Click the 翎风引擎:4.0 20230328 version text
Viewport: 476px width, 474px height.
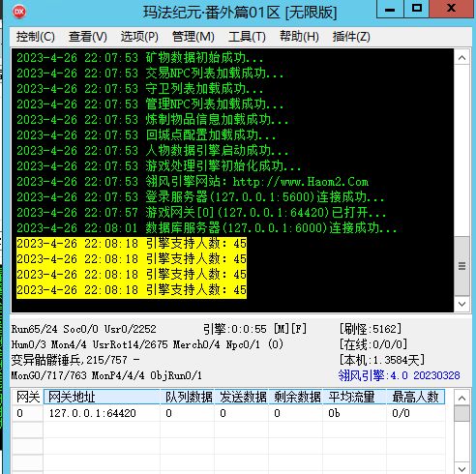tap(400, 375)
